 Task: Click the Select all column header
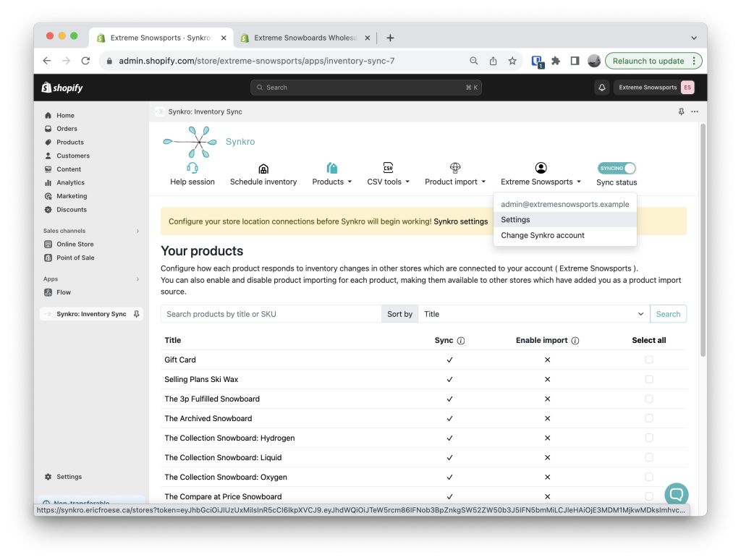[649, 340]
